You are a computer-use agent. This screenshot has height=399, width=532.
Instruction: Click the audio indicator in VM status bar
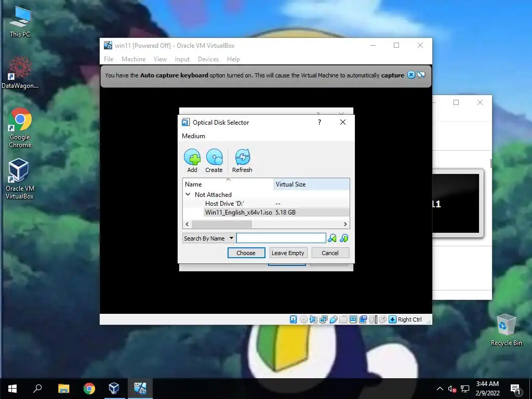pyautogui.click(x=313, y=320)
